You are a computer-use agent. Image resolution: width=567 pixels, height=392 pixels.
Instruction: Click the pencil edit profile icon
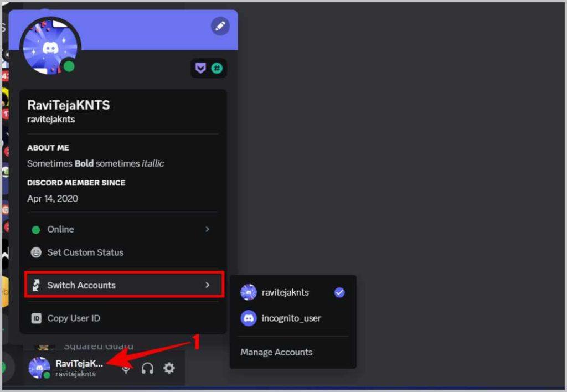point(220,26)
